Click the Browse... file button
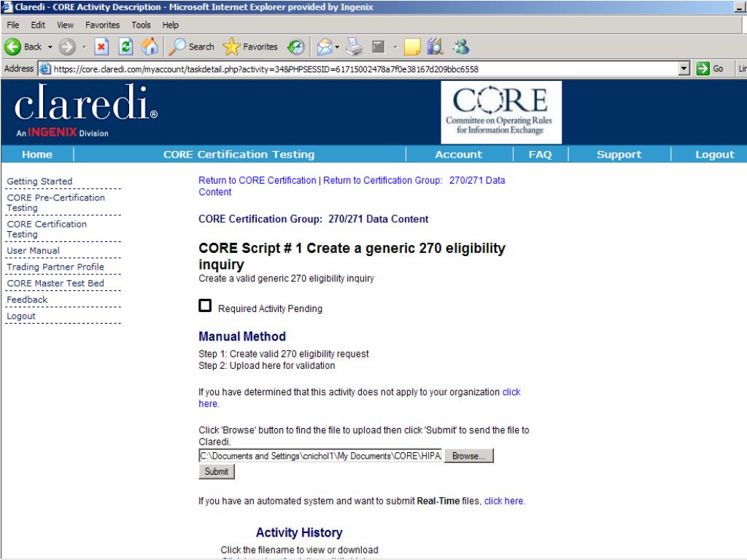This screenshot has height=560, width=747. pyautogui.click(x=469, y=456)
